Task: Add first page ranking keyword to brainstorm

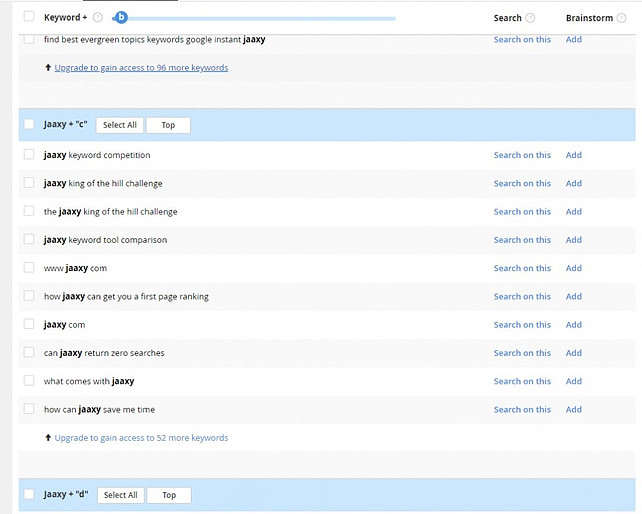Action: click(574, 296)
